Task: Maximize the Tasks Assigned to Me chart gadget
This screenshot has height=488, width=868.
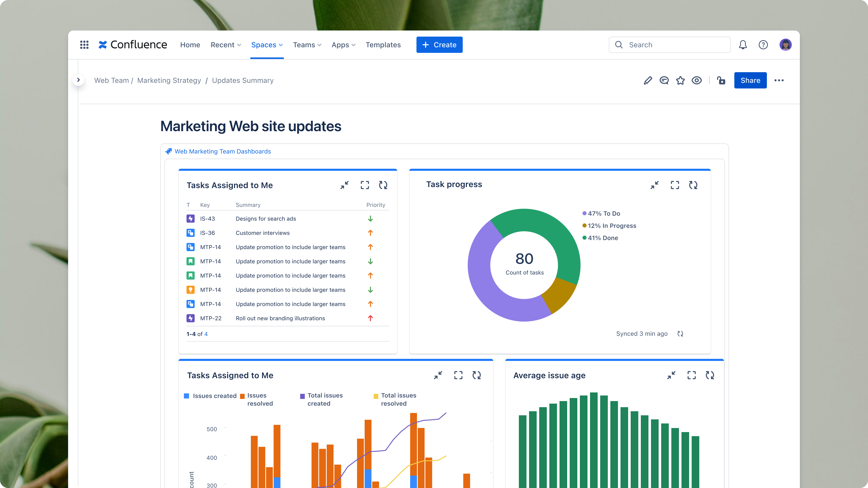Action: click(458, 375)
